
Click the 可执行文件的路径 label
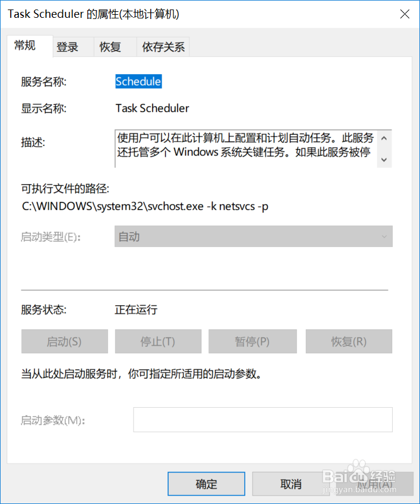click(x=65, y=189)
